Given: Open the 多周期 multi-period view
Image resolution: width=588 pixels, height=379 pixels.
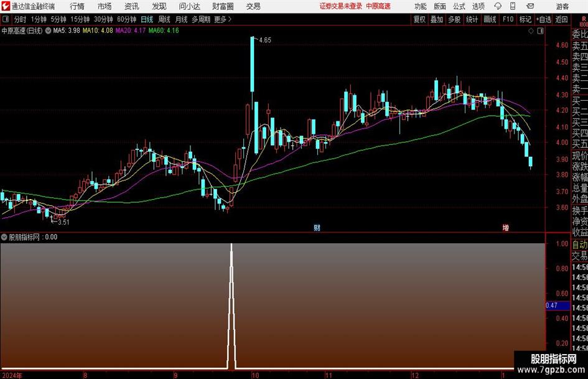Looking at the screenshot, I should click(201, 19).
